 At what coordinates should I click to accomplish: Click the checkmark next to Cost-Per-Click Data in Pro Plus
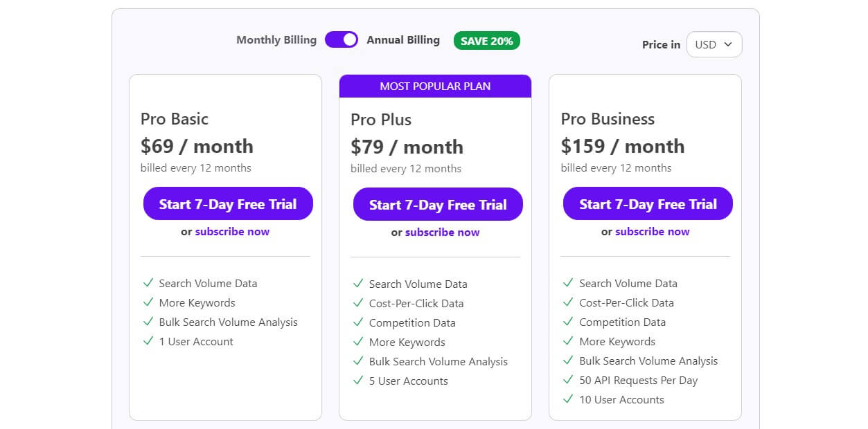coord(358,303)
